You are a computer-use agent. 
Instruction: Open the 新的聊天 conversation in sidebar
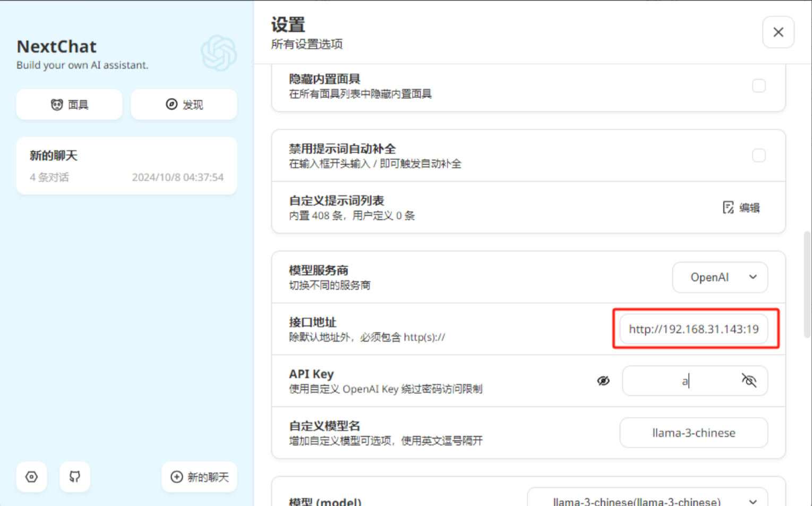point(126,166)
